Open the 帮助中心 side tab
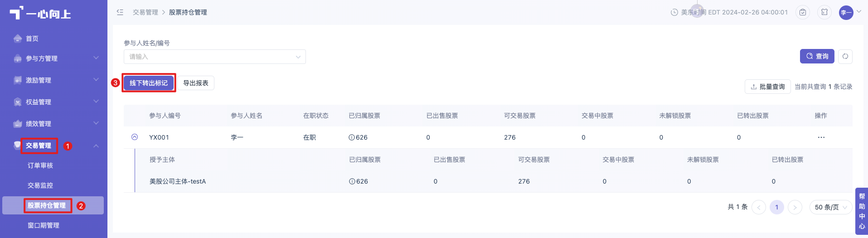This screenshot has width=868, height=238. click(x=862, y=211)
